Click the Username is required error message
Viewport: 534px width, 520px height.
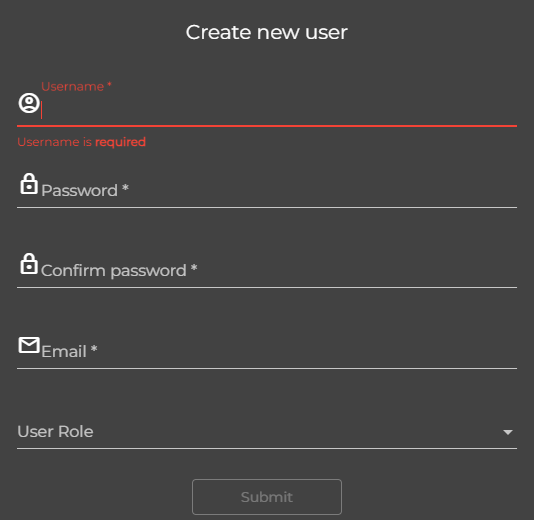(x=82, y=142)
